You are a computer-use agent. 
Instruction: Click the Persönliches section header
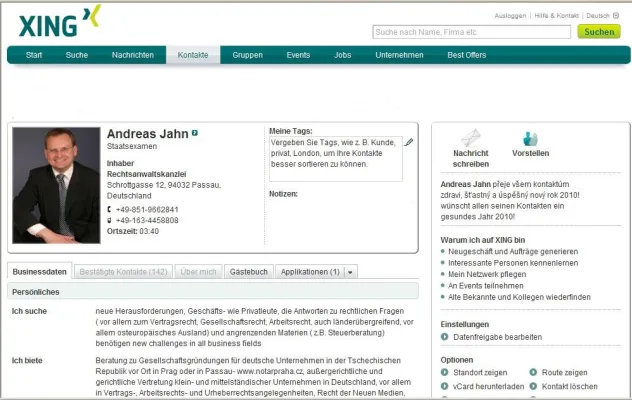pyautogui.click(x=213, y=292)
